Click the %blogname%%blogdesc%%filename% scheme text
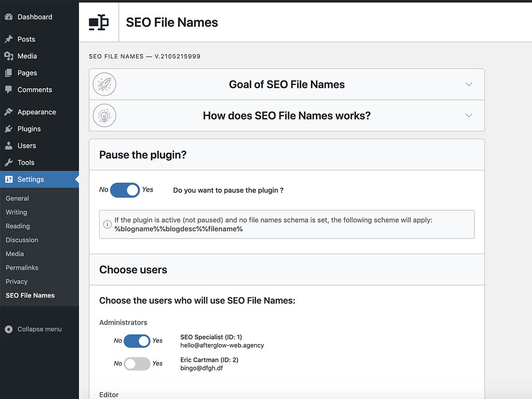Viewport: 532px width, 399px height. point(179,229)
